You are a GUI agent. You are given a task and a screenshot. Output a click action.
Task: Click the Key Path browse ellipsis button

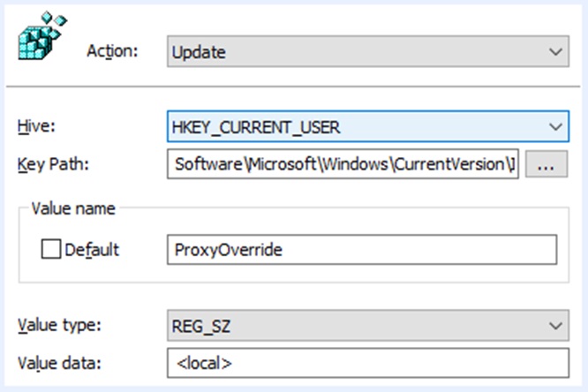[x=546, y=163]
